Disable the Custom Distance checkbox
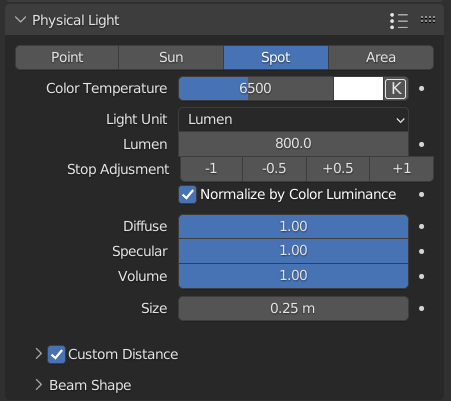This screenshot has height=401, width=451. pyautogui.click(x=56, y=354)
